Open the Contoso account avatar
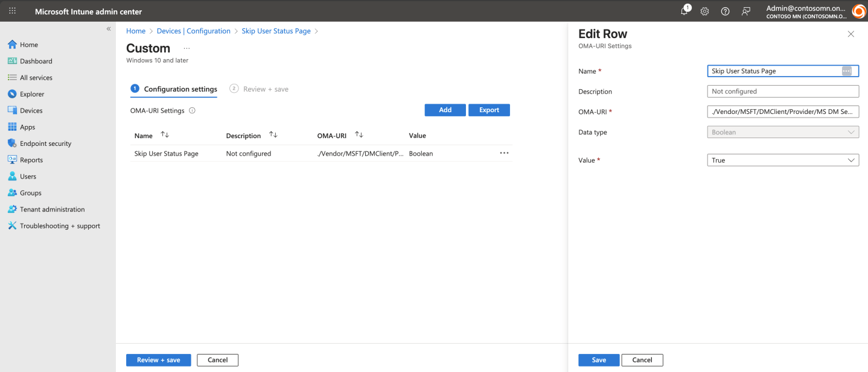868x372 pixels. [x=858, y=11]
